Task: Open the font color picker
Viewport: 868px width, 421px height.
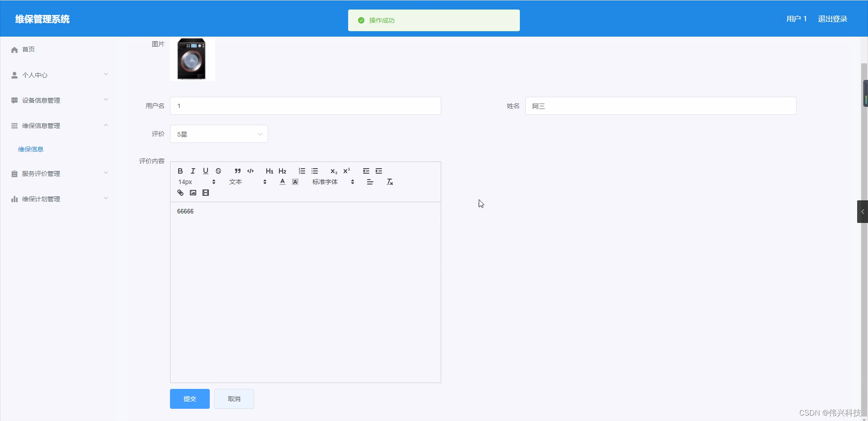Action: (x=282, y=181)
